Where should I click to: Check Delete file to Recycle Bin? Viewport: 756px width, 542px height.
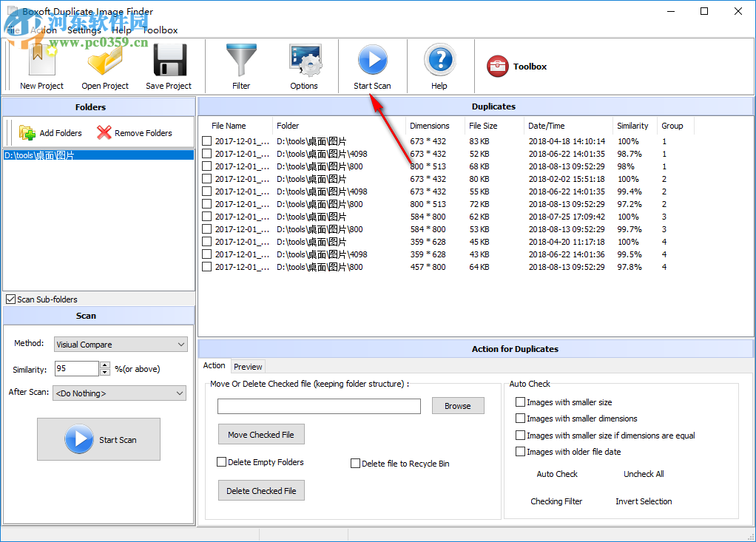point(355,463)
